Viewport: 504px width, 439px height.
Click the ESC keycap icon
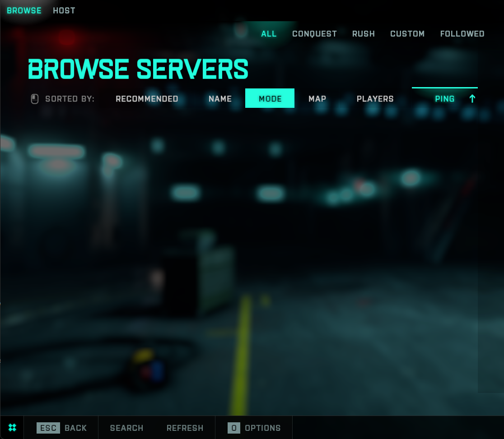point(48,428)
